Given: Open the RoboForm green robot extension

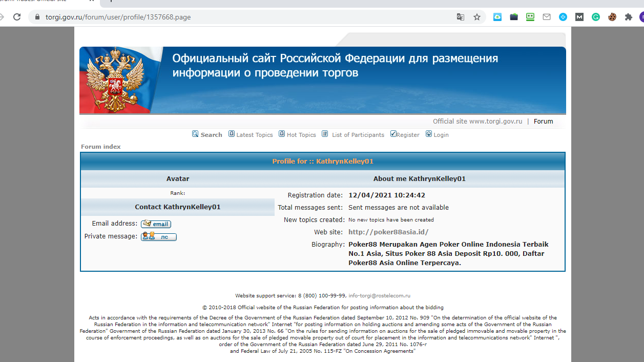Looking at the screenshot, I should [x=530, y=17].
